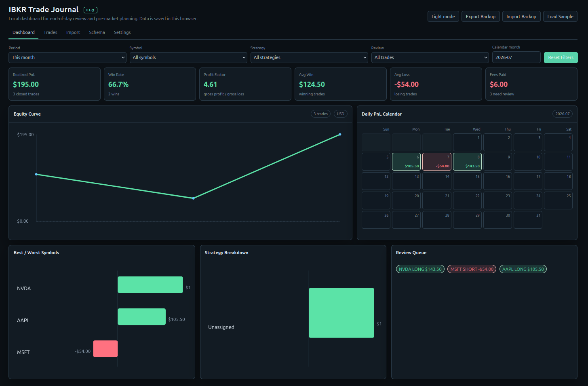Expand the Strategy dropdown
Image resolution: width=588 pixels, height=386 pixels.
click(309, 57)
